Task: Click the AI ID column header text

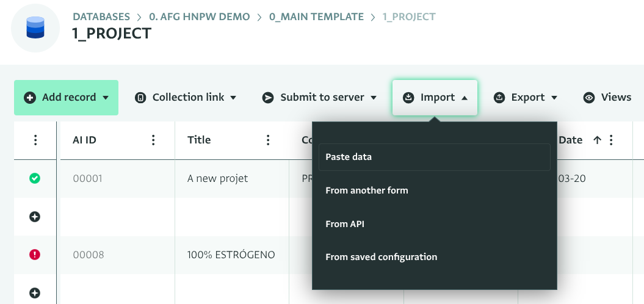Action: [85, 140]
